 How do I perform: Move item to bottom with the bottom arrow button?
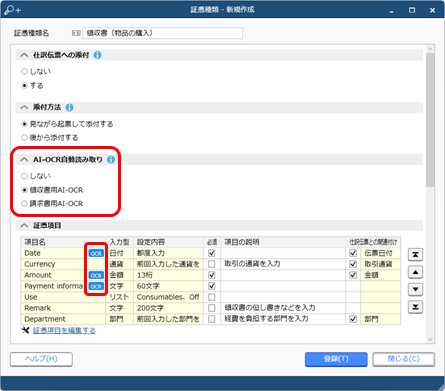click(415, 307)
